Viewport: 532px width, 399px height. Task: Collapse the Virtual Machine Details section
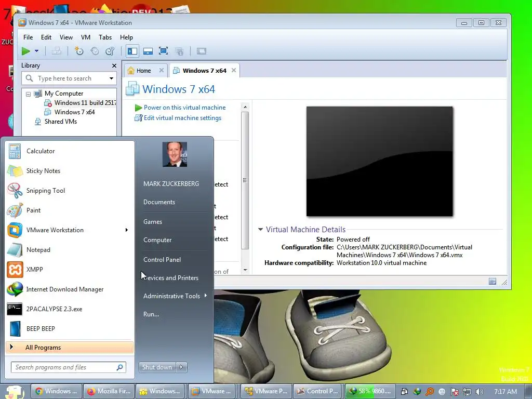tap(261, 229)
